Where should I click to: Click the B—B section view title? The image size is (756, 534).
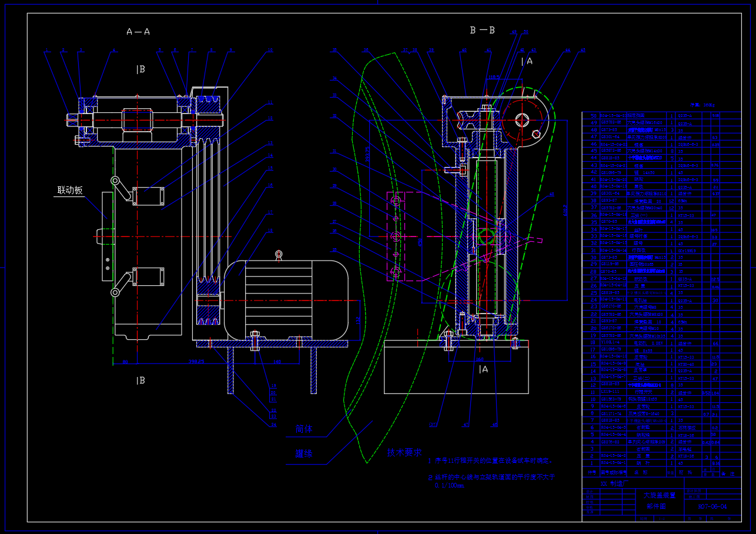tap(482, 30)
